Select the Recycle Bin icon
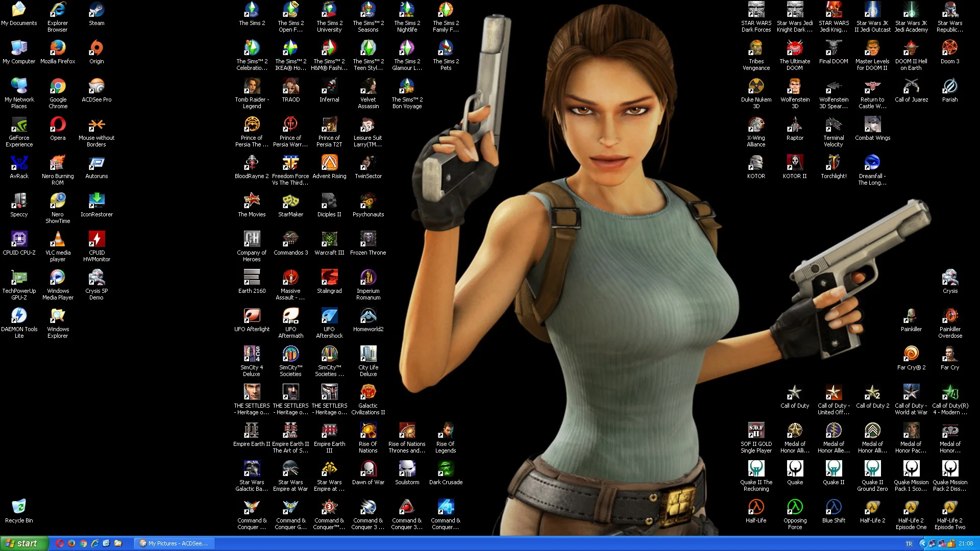 coord(19,511)
